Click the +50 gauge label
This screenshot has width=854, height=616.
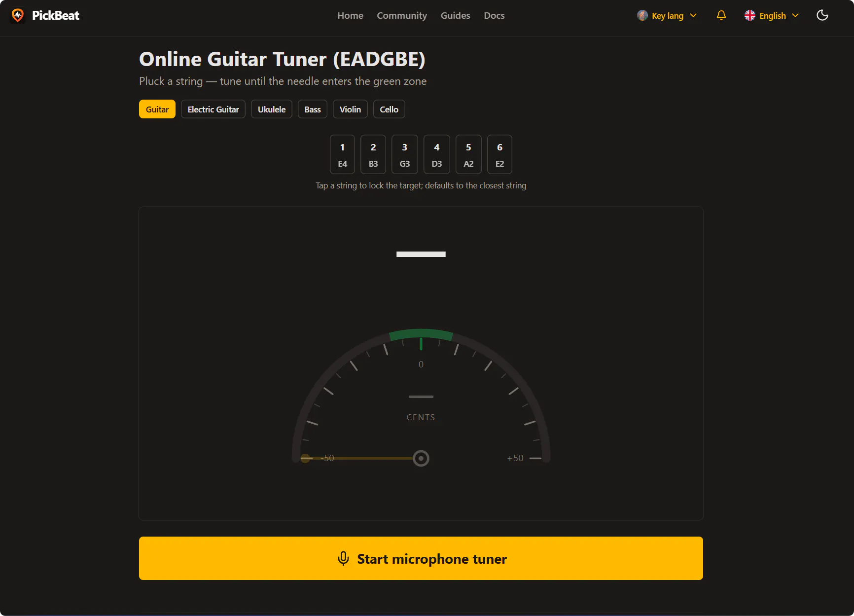click(x=515, y=458)
